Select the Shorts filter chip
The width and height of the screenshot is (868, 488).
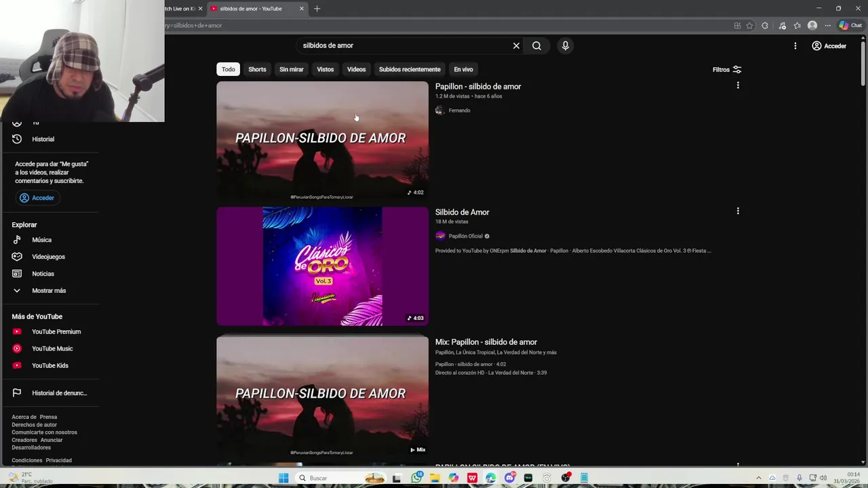[257, 69]
